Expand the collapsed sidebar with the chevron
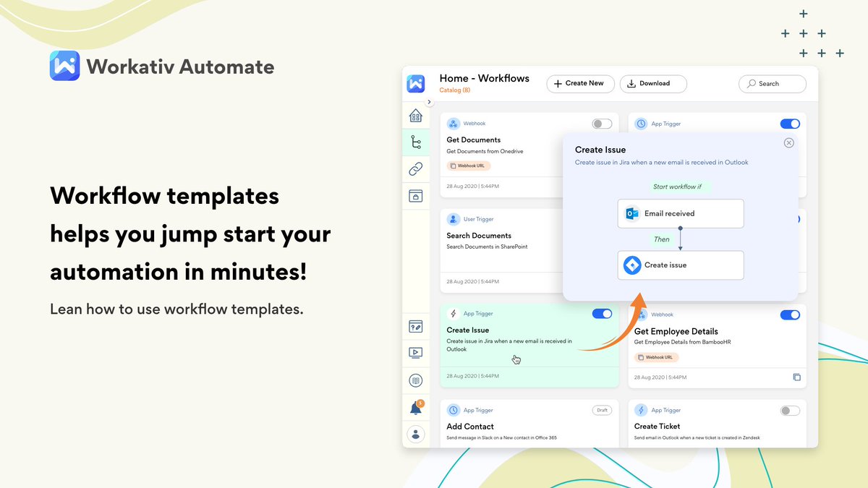Screen dimensions: 868x488 point(430,102)
